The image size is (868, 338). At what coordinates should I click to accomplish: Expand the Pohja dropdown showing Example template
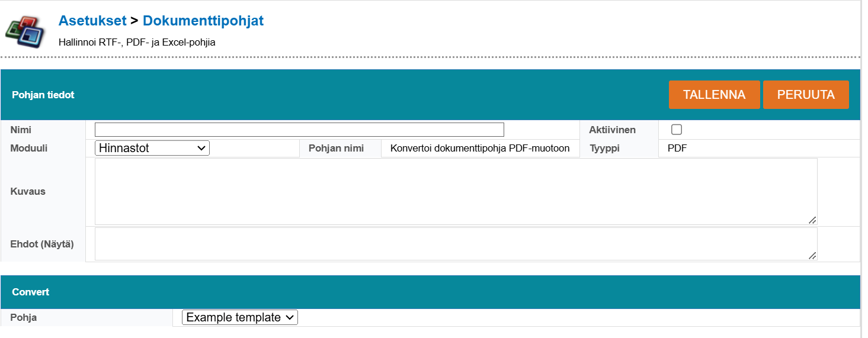239,317
